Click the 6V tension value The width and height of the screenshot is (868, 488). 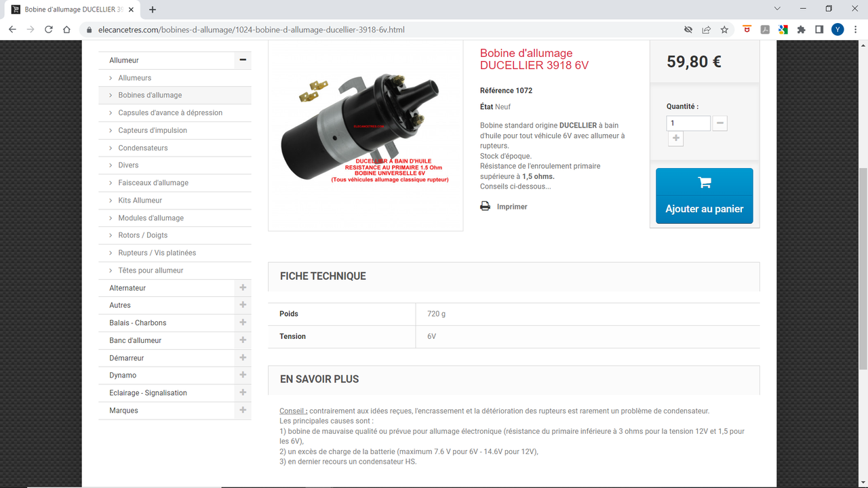tap(431, 336)
